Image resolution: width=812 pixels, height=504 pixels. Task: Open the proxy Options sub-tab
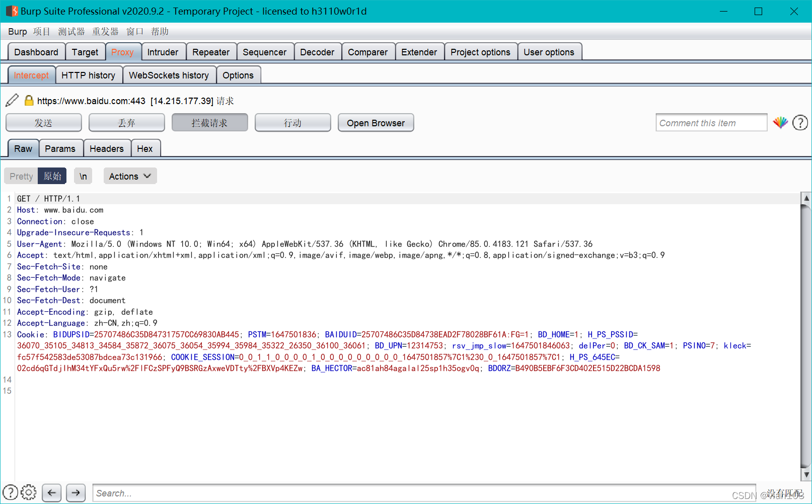click(238, 75)
